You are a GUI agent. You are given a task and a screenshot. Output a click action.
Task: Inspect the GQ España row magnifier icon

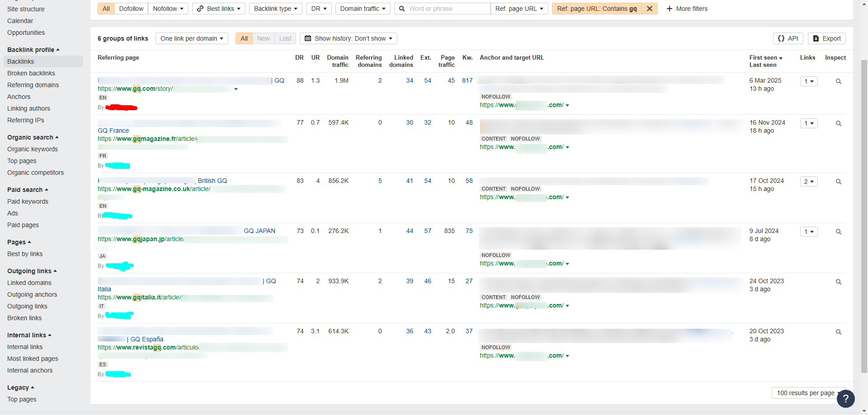(x=838, y=332)
